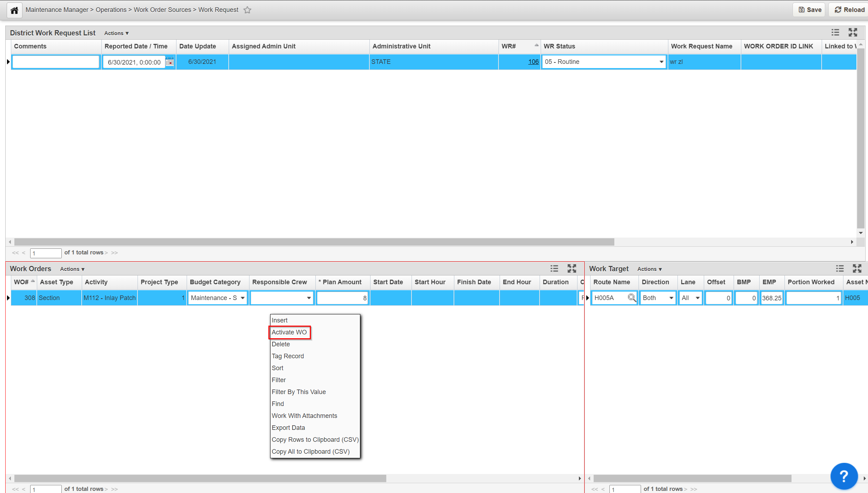Open the Budget Category dropdown
The height and width of the screenshot is (493, 868).
tap(242, 298)
